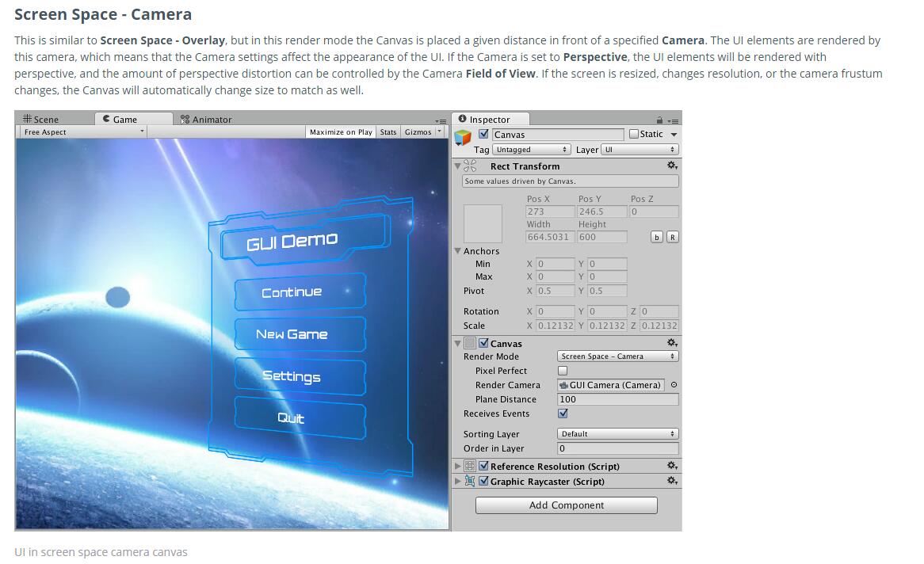Open the Sorting Layer dropdown
This screenshot has width=924, height=564.
[617, 434]
